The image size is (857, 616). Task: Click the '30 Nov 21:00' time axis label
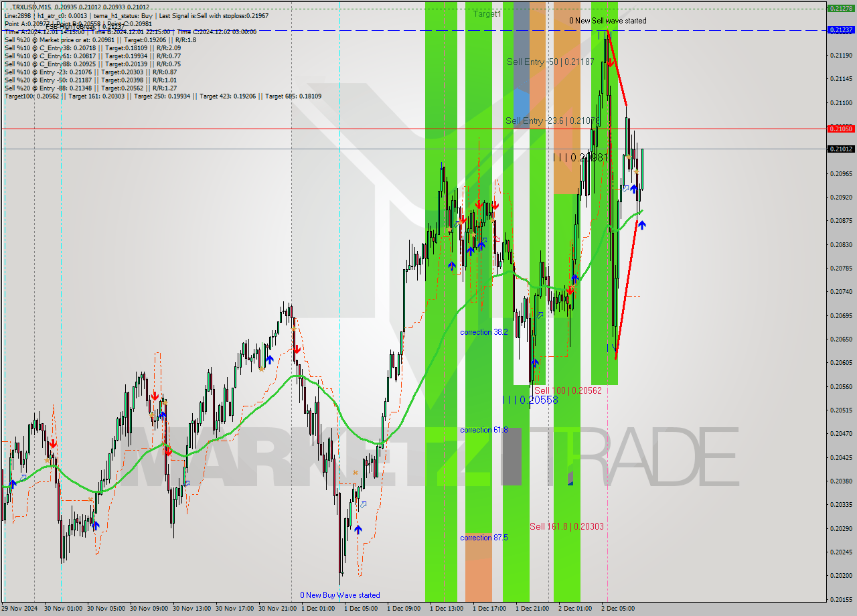[x=279, y=609]
